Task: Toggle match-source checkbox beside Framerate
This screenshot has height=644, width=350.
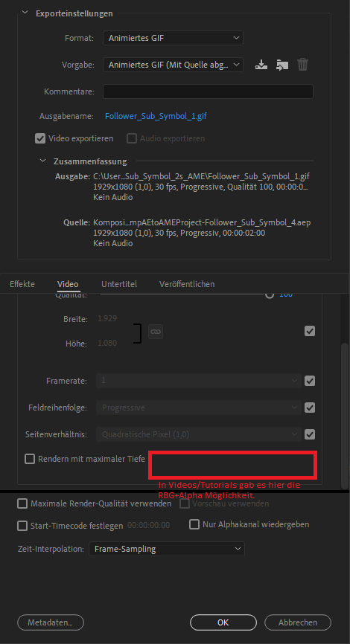Action: click(310, 381)
